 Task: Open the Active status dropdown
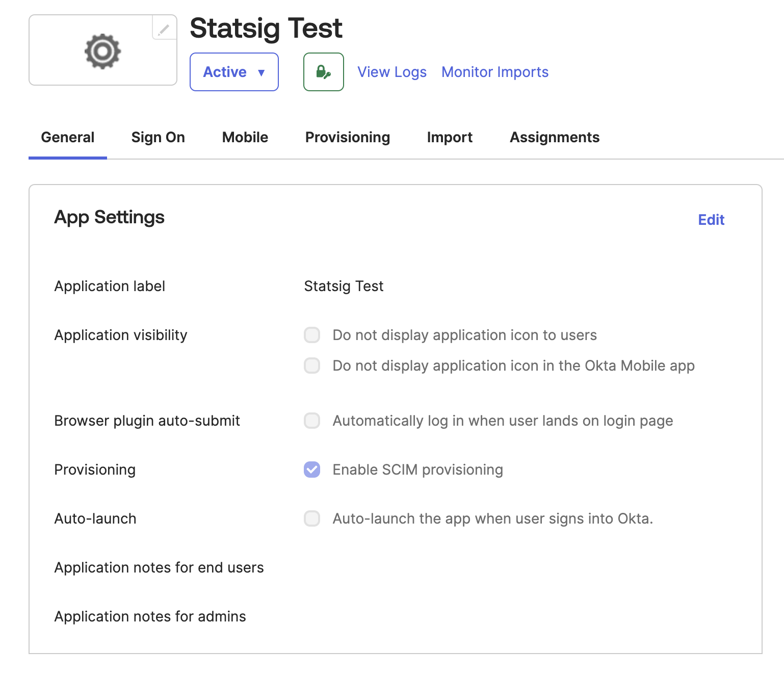pos(234,72)
